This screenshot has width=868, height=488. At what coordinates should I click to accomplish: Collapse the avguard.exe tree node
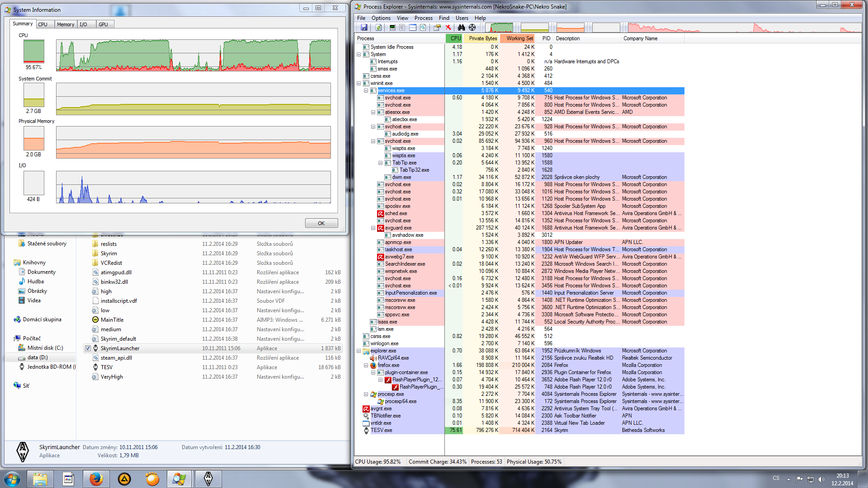tap(373, 228)
